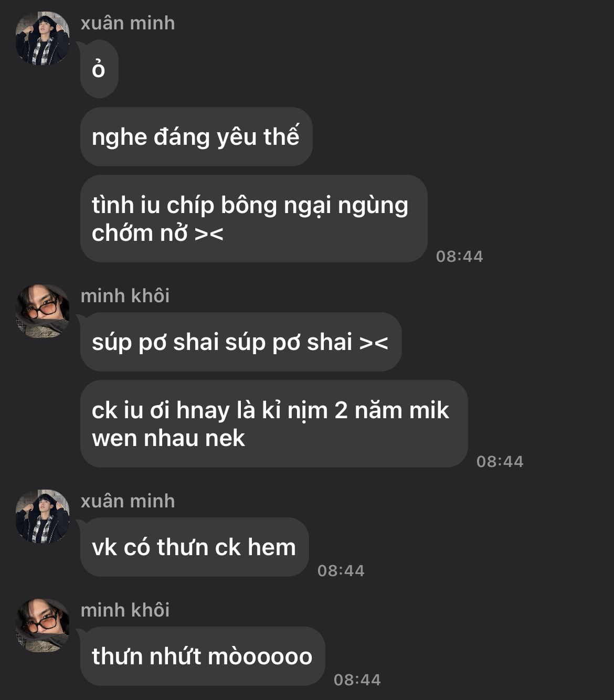Select the "nghe đáng yêu thế" message
The height and width of the screenshot is (700, 614).
pyautogui.click(x=196, y=137)
